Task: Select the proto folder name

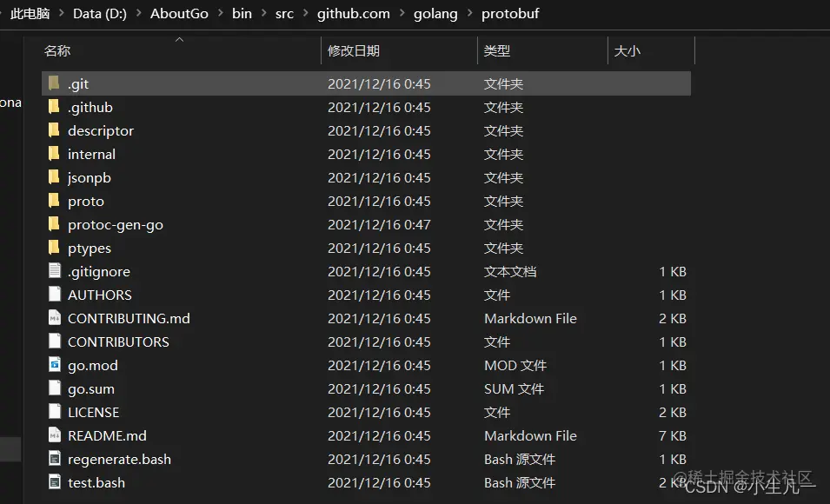Action: tap(86, 202)
